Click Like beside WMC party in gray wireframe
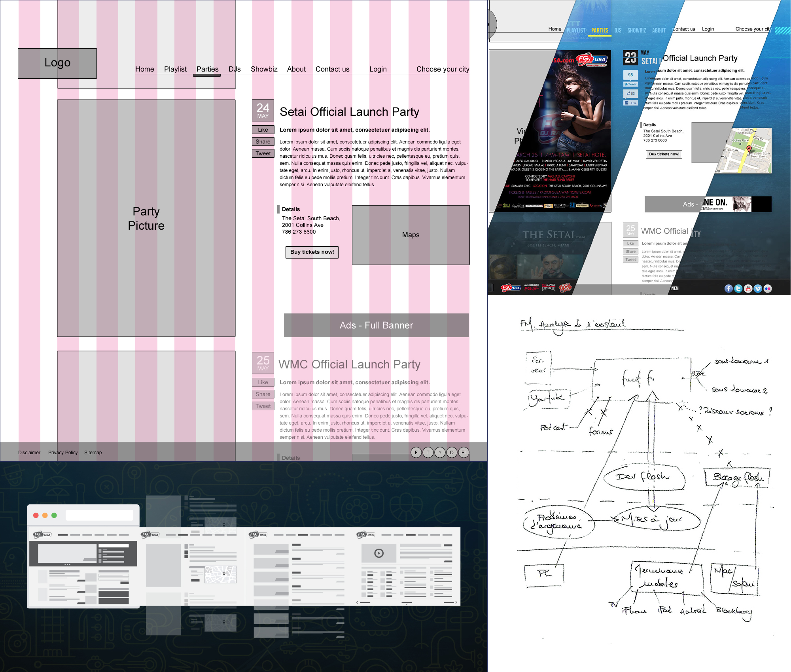791x672 pixels. (263, 382)
